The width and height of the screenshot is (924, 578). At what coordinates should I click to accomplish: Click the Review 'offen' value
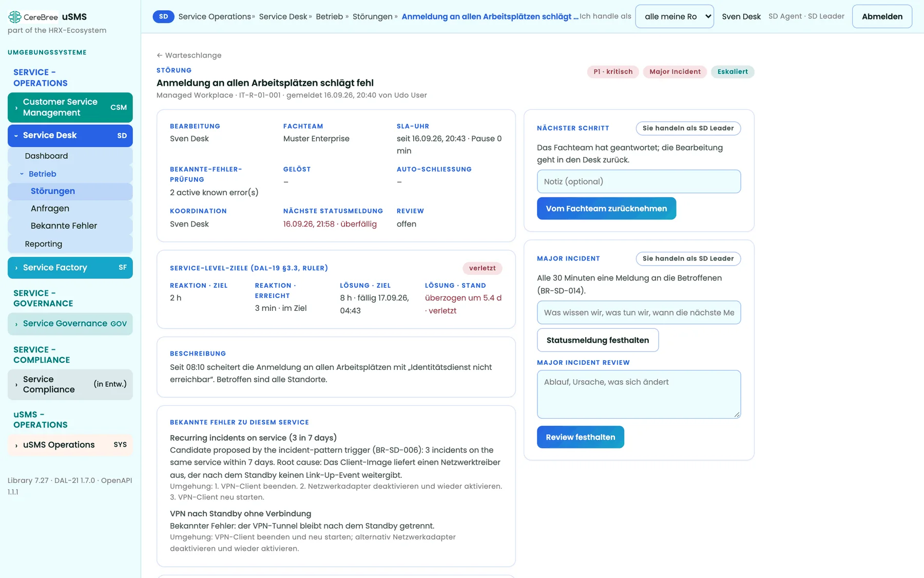coord(407,224)
